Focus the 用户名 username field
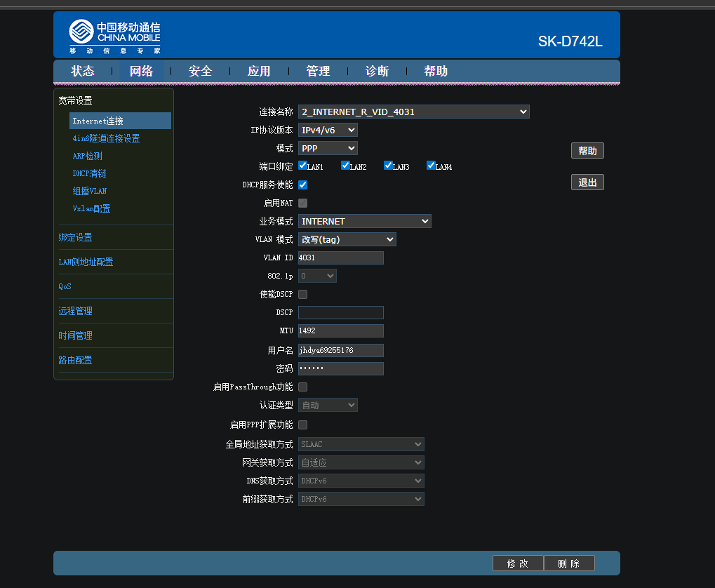The image size is (715, 588). [340, 350]
